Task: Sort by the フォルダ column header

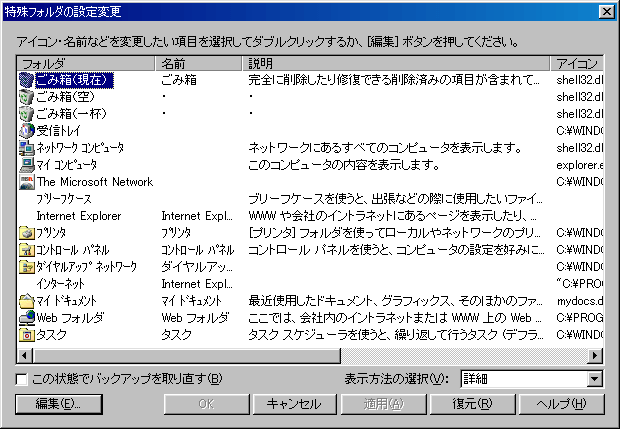Action: point(86,63)
